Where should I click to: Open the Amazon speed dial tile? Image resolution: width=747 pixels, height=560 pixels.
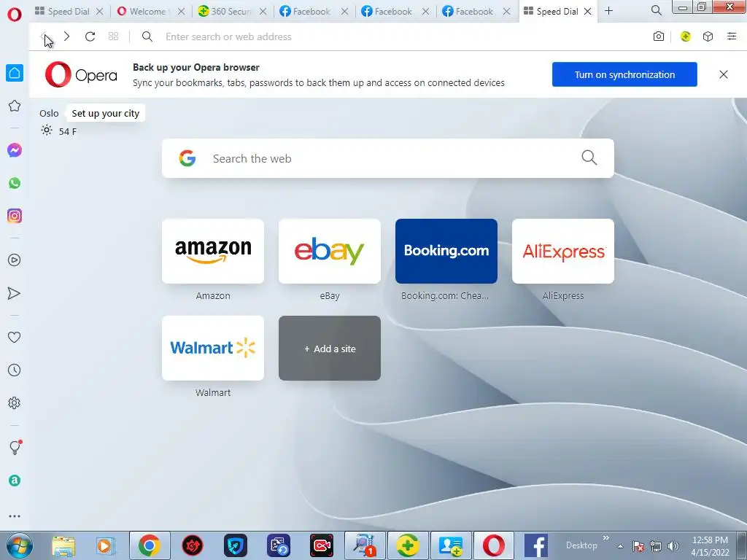[213, 251]
